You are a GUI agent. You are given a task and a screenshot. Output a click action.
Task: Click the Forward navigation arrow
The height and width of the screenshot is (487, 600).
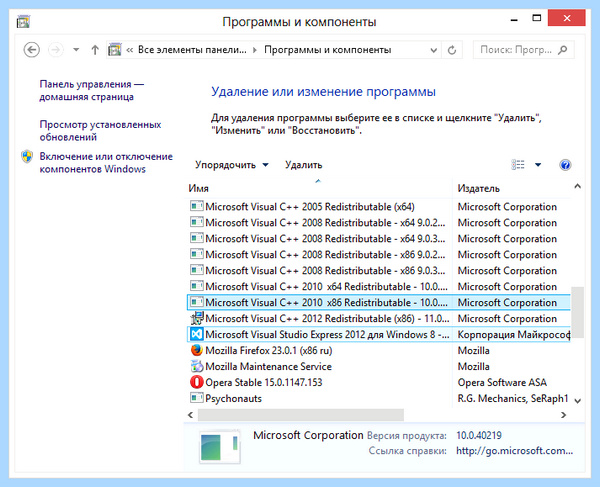56,50
